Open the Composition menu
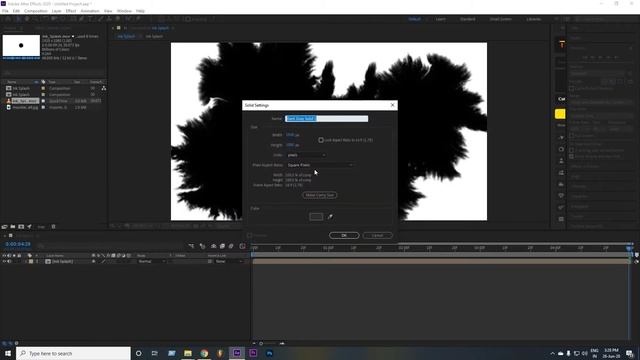This screenshot has height=360, width=640. (x=36, y=11)
